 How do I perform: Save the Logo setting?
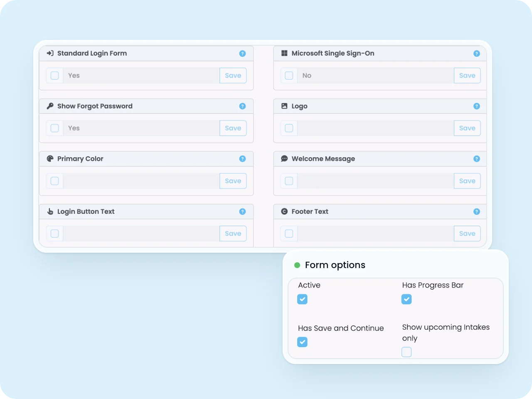[467, 128]
